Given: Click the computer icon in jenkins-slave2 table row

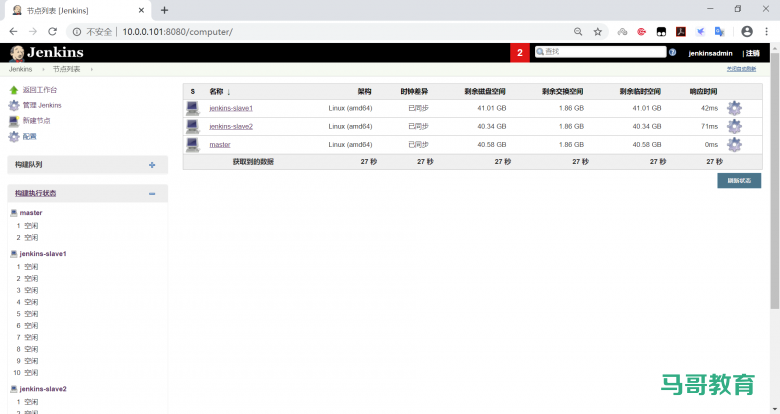Looking at the screenshot, I should [x=193, y=126].
